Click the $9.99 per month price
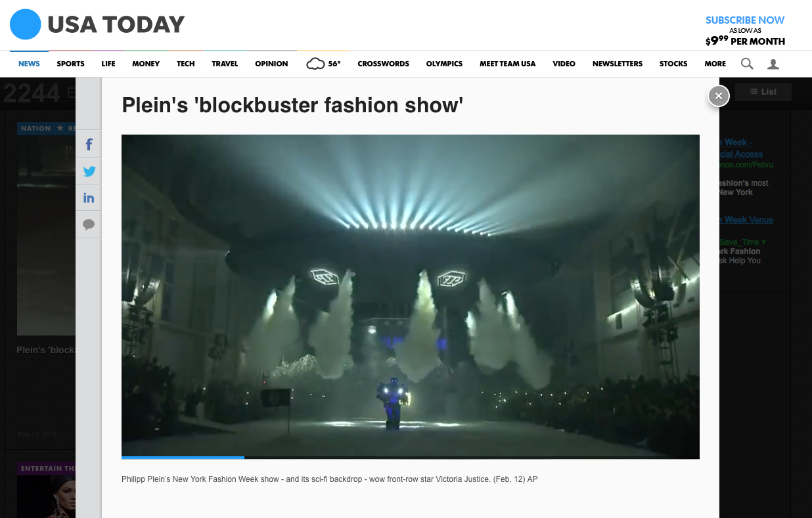Image resolution: width=812 pixels, height=518 pixels. tap(745, 41)
